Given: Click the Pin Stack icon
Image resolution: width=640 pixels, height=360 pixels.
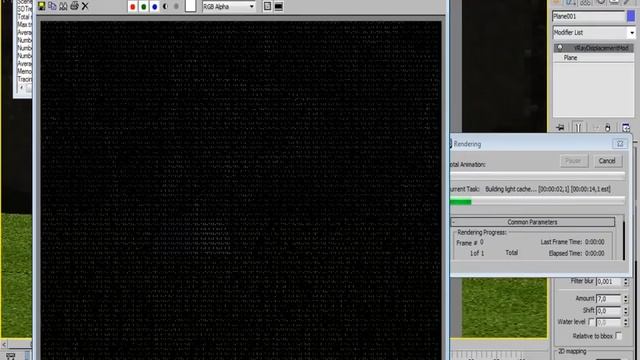Looking at the screenshot, I should (x=560, y=128).
